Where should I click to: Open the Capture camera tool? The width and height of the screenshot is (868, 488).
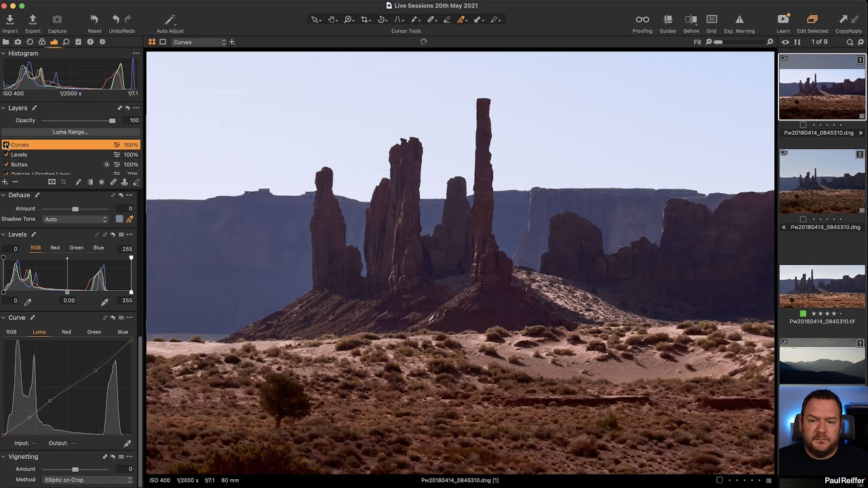(57, 20)
